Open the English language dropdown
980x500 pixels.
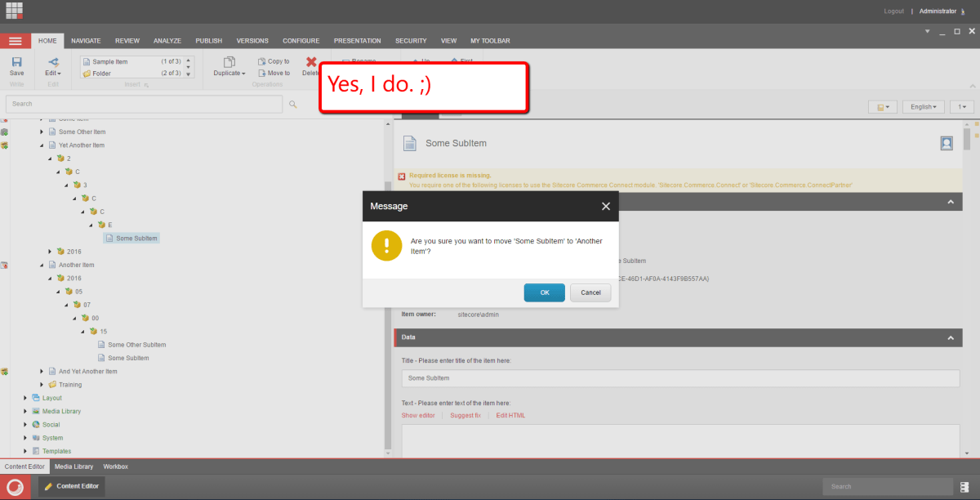click(924, 107)
